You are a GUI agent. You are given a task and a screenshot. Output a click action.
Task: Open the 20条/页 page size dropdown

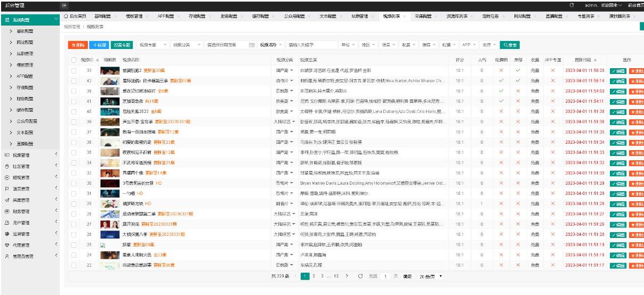tap(431, 276)
